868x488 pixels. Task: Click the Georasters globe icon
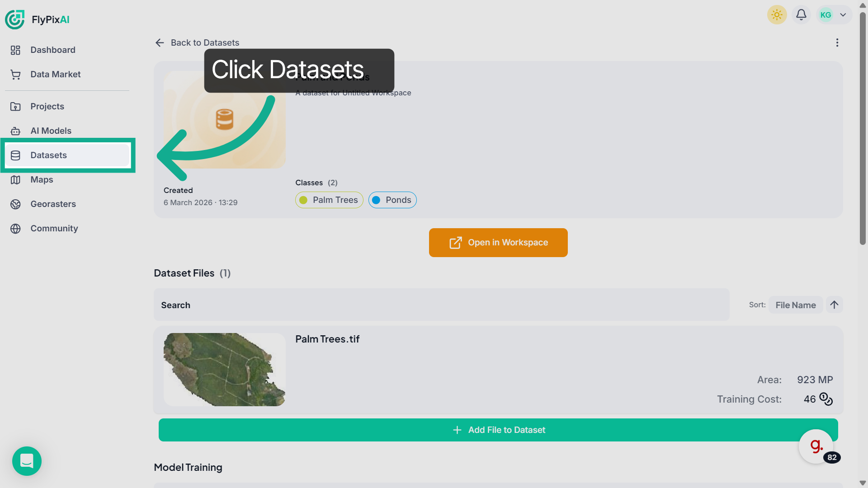(x=15, y=204)
